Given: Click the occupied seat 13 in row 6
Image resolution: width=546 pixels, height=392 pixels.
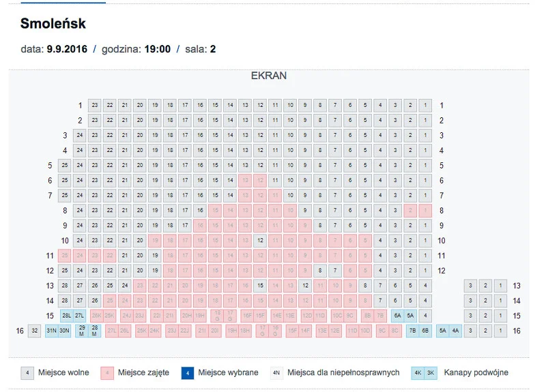Looking at the screenshot, I should pyautogui.click(x=245, y=181).
